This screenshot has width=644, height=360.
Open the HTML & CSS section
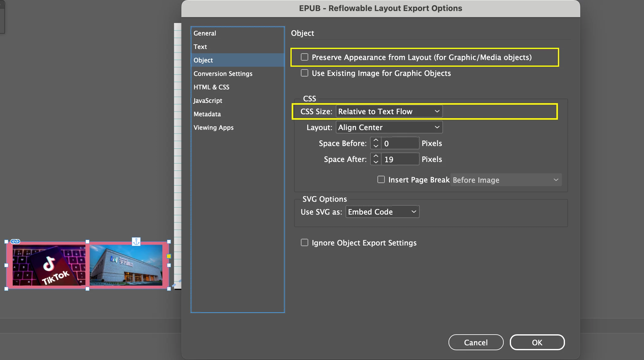[211, 87]
